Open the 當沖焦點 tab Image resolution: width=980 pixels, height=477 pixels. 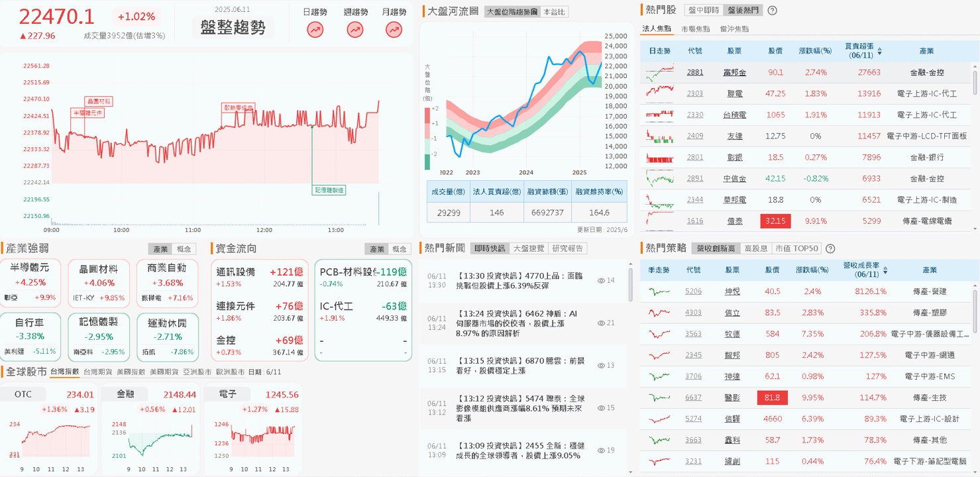click(x=734, y=29)
